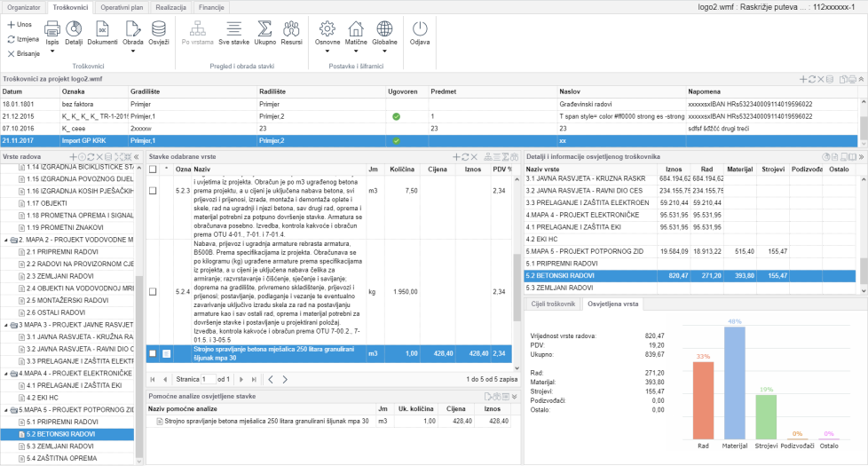The height and width of the screenshot is (466, 868).
Task: Click the blue Materijal chart bar
Action: tap(735, 383)
